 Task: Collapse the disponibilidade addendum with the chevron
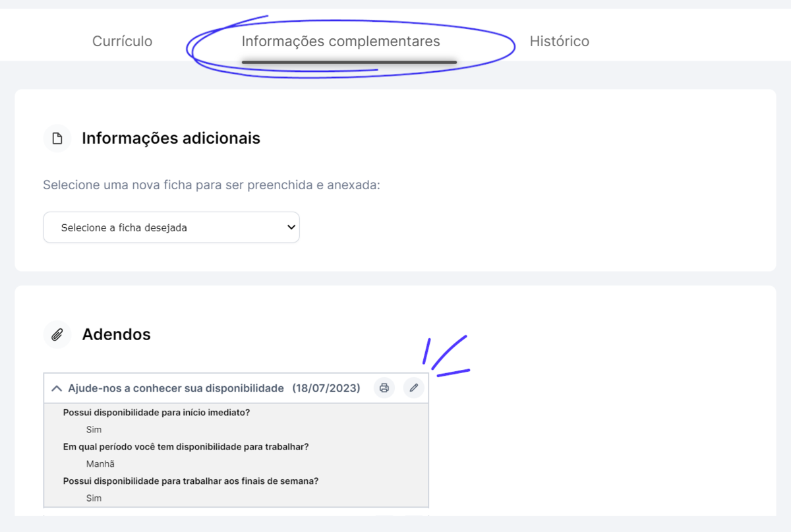click(x=57, y=388)
